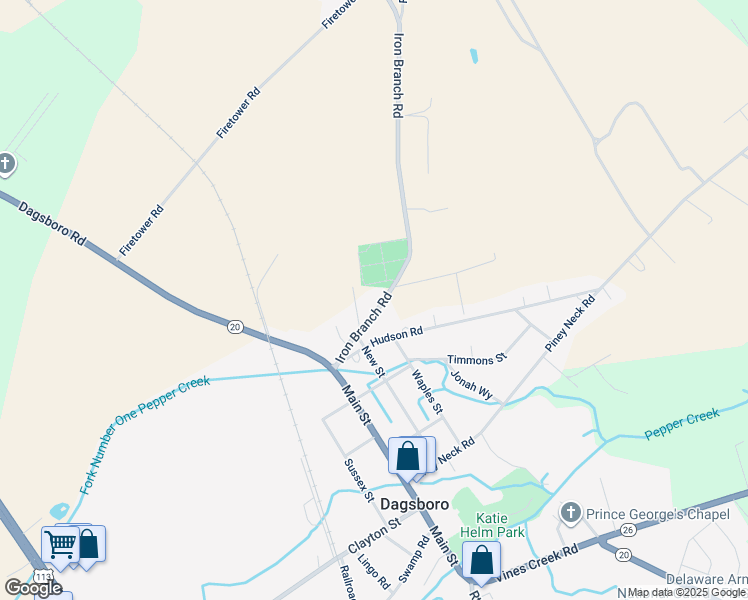The image size is (748, 600).
Task: Select the shopping bag pin on Main St
Action: (x=407, y=457)
